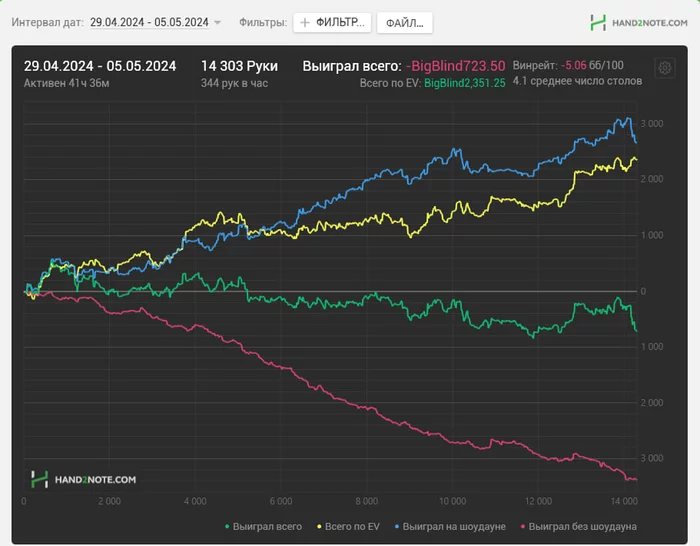The height and width of the screenshot is (546, 700).
Task: Click the Выиграл всего -BigBlind723.50 value
Action: 455,66
